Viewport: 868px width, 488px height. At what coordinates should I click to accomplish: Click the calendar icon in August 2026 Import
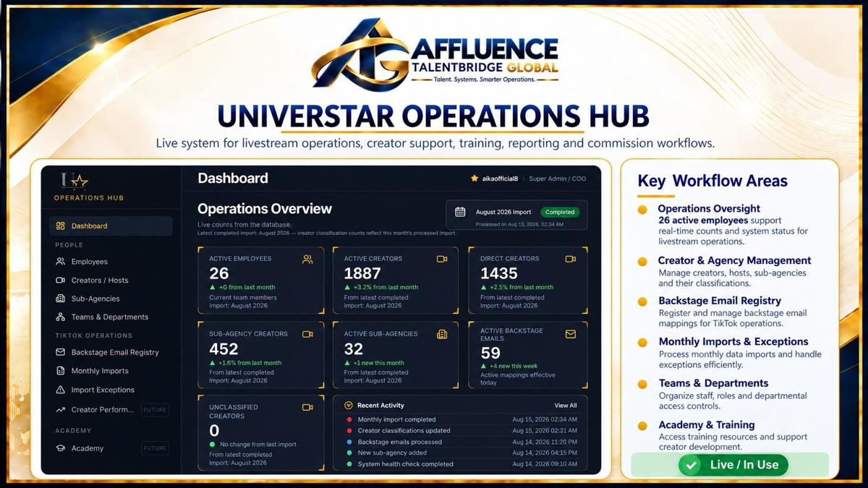tap(460, 212)
